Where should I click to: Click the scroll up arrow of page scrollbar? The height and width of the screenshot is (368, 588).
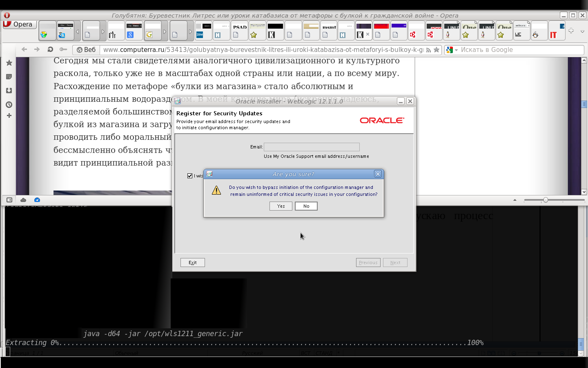(x=584, y=60)
